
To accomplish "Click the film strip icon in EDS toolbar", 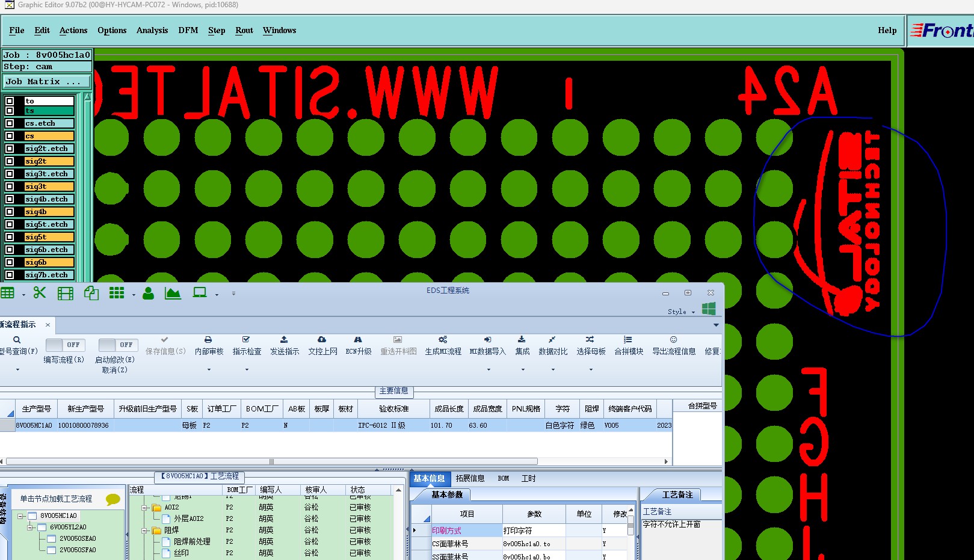I will pyautogui.click(x=65, y=294).
